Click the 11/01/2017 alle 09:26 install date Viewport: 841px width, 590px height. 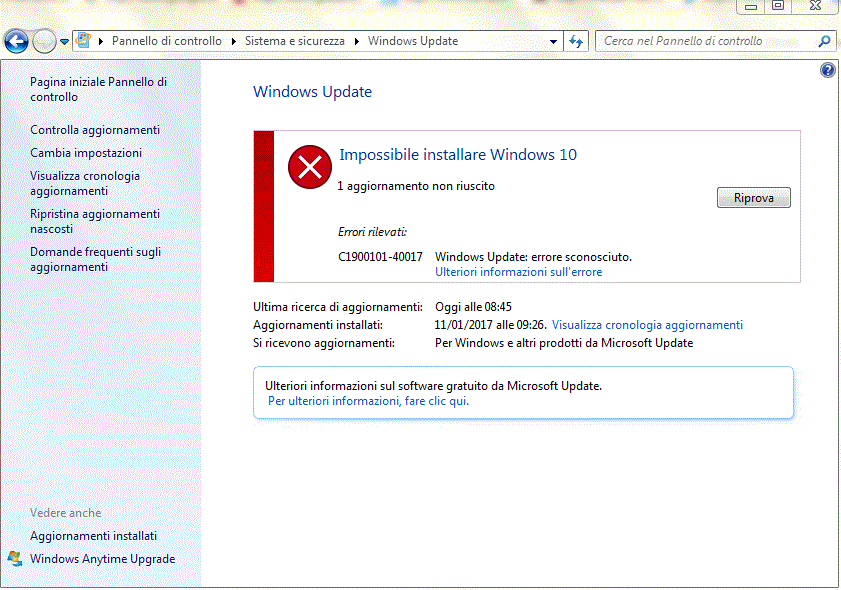pos(491,325)
